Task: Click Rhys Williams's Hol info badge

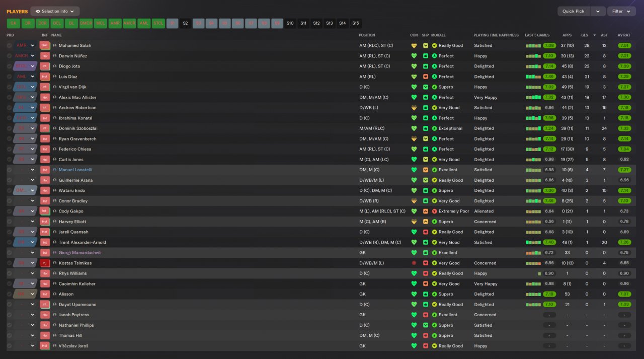Action: click(45, 273)
